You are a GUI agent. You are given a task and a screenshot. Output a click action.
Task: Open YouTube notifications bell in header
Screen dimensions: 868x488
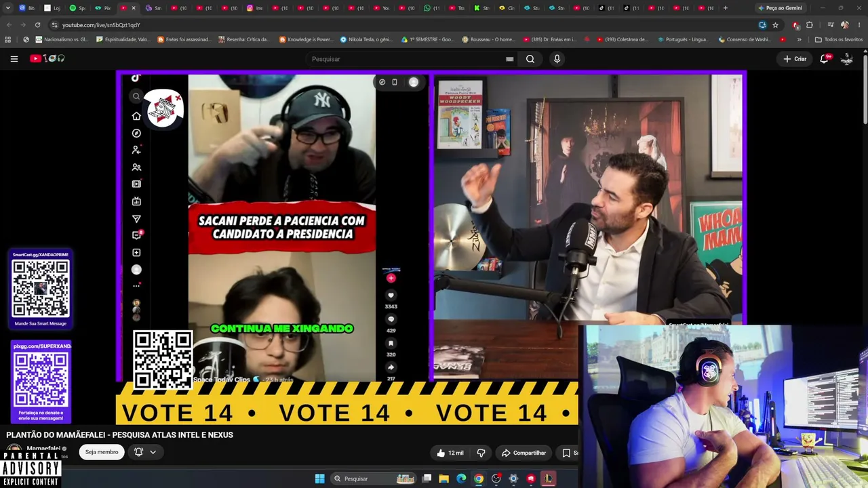point(825,59)
